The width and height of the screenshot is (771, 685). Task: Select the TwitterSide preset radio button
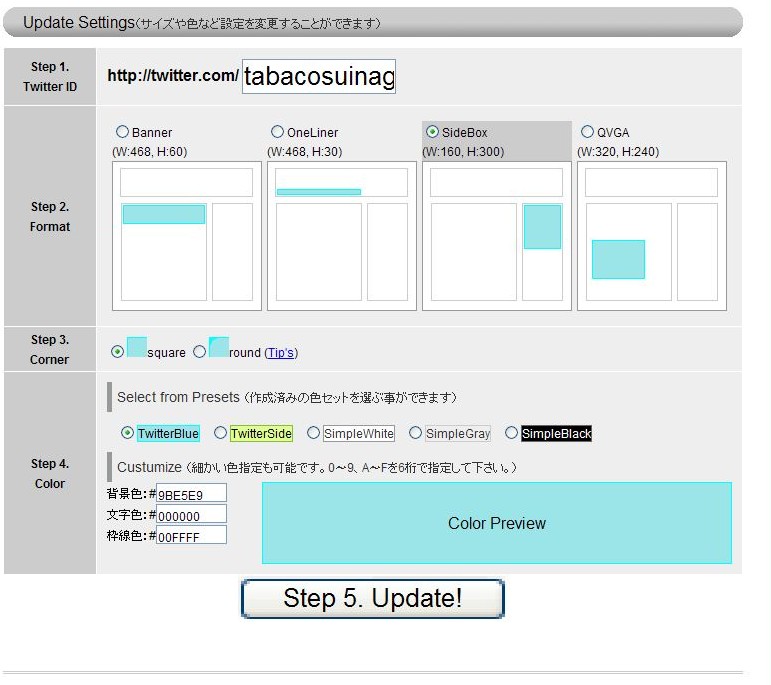tap(220, 433)
